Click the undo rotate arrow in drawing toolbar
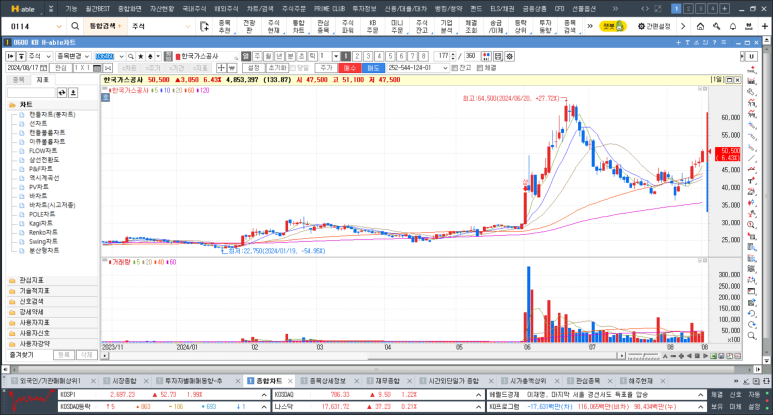Image resolution: width=773 pixels, height=415 pixels. coord(751,313)
